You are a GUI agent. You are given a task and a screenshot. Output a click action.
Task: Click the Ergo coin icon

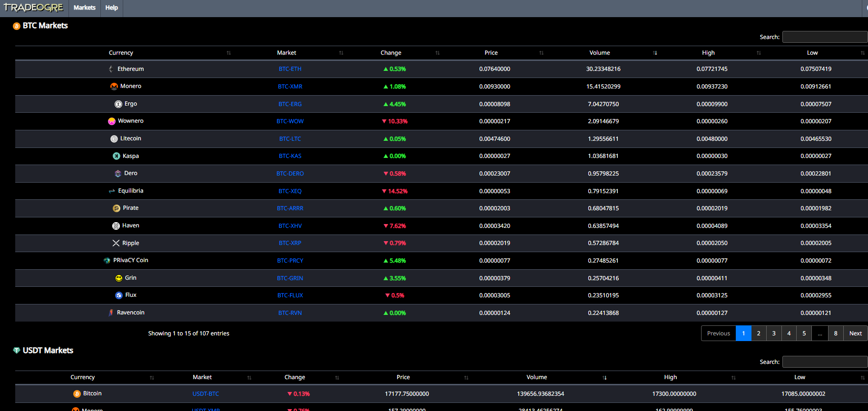(x=118, y=104)
